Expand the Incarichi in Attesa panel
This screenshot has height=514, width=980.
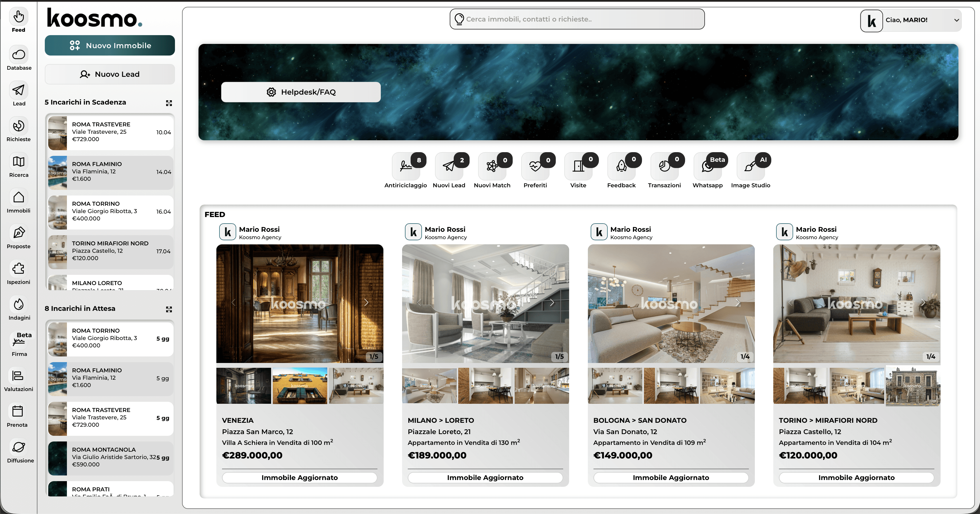pyautogui.click(x=169, y=309)
